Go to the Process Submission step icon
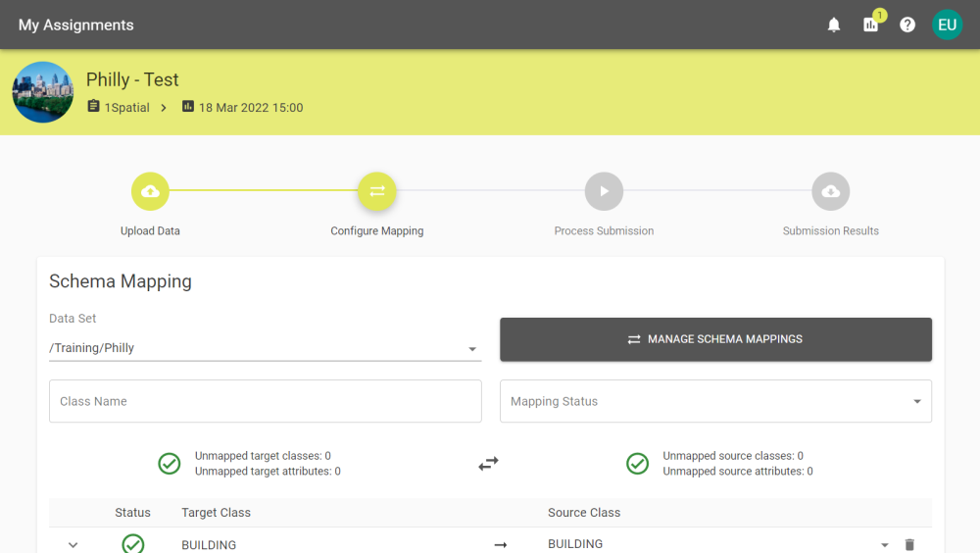Screen dimensions: 980x553 (x=604, y=191)
